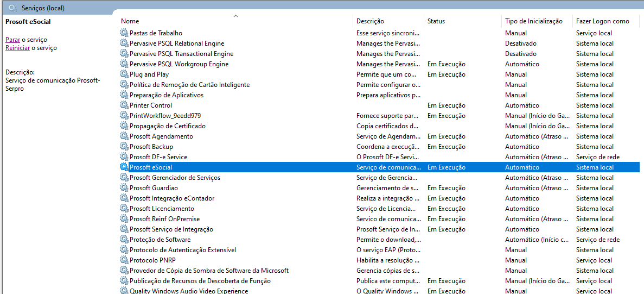Click the gear icon of Prosoft DF-e Service
The image size is (644, 294).
124,157
